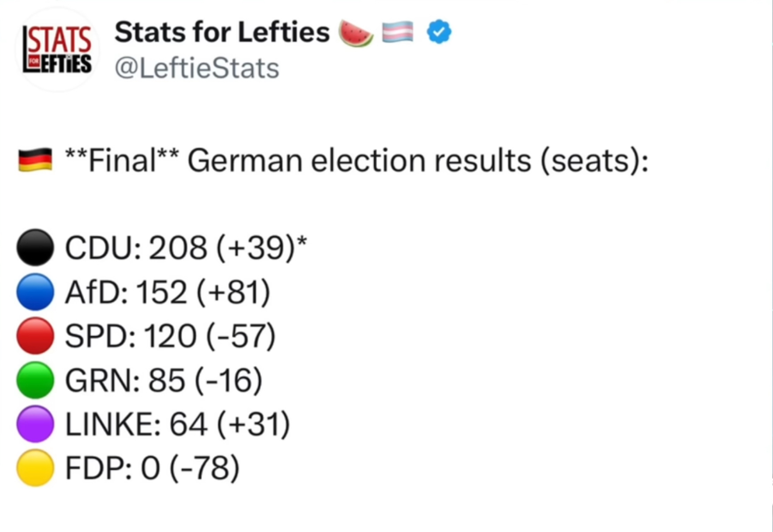
Task: Click the red circle next to SPD
Action: [35, 336]
